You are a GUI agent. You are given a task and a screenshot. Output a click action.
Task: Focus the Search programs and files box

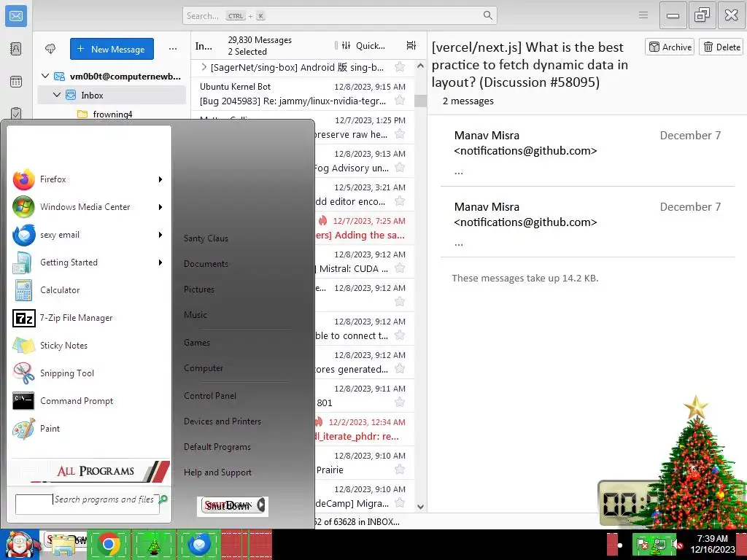coord(88,504)
